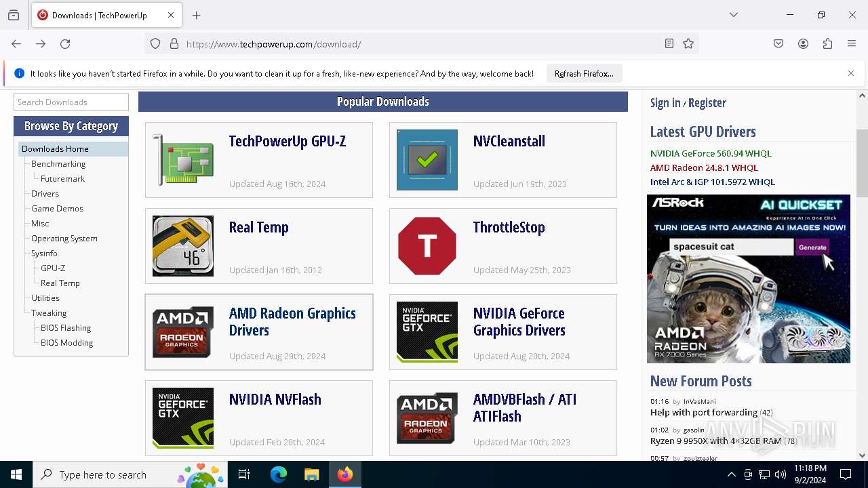The width and height of the screenshot is (868, 488).
Task: Click the URL address bar
Action: 420,44
